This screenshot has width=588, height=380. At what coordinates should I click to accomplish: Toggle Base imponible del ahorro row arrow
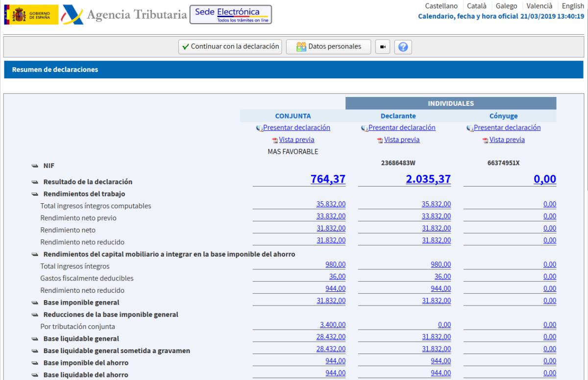click(35, 363)
